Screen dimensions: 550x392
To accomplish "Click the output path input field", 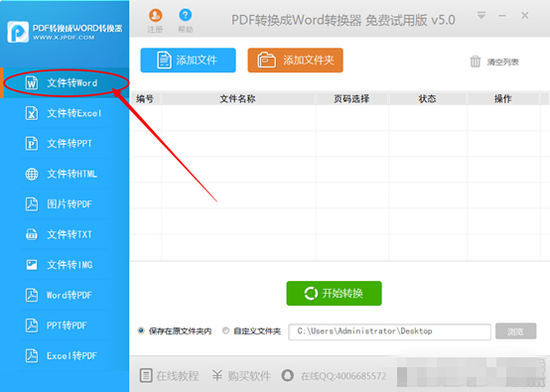I will tap(389, 331).
